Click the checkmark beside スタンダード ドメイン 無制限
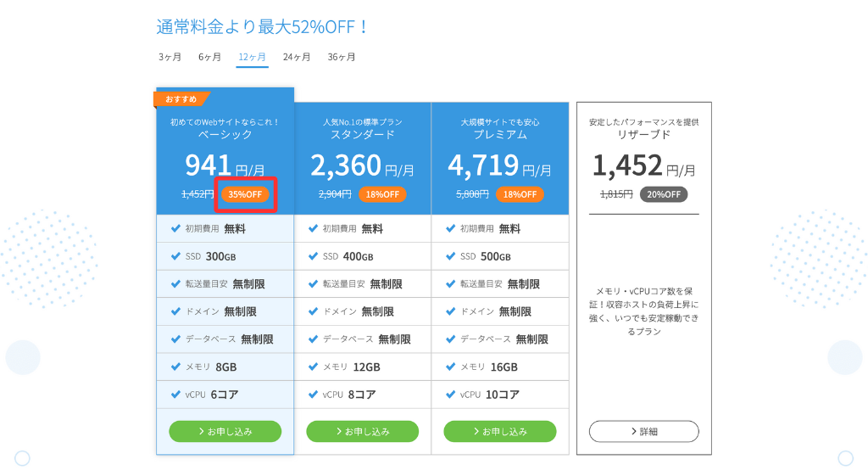Image resolution: width=868 pixels, height=476 pixels. click(313, 311)
